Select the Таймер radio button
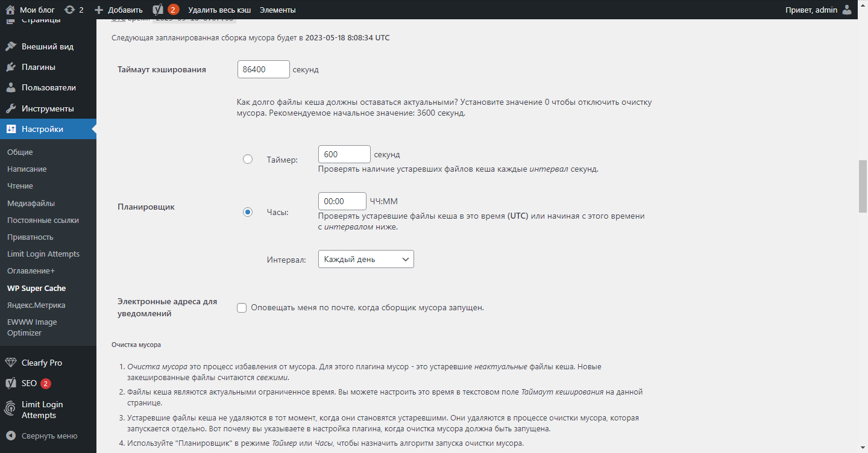Viewport: 868px width, 453px height. (x=248, y=159)
